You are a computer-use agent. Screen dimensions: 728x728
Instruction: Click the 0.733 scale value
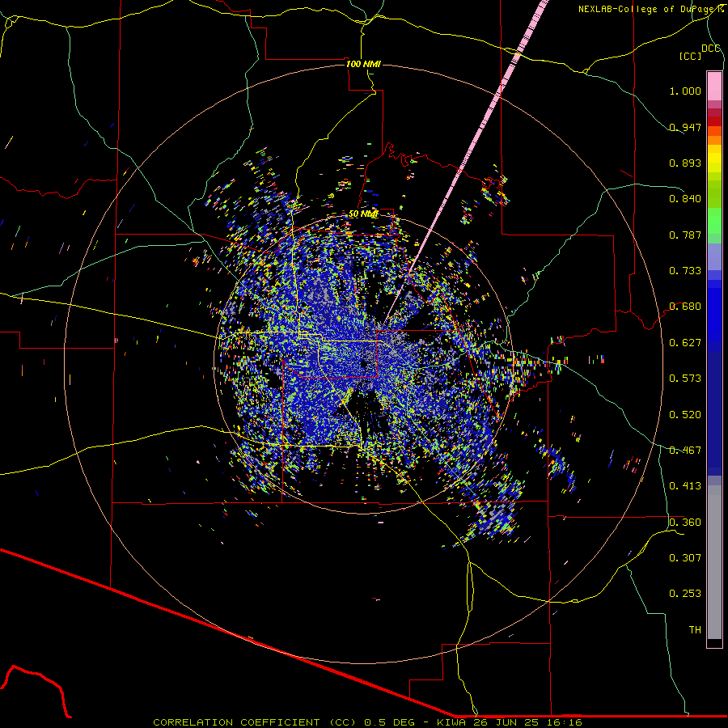click(x=685, y=271)
